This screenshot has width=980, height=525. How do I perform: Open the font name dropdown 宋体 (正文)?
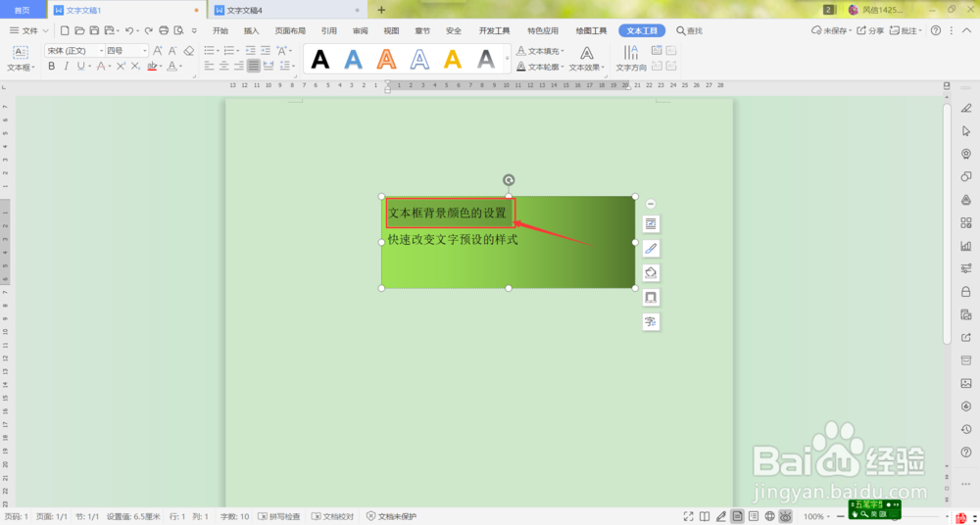[101, 51]
